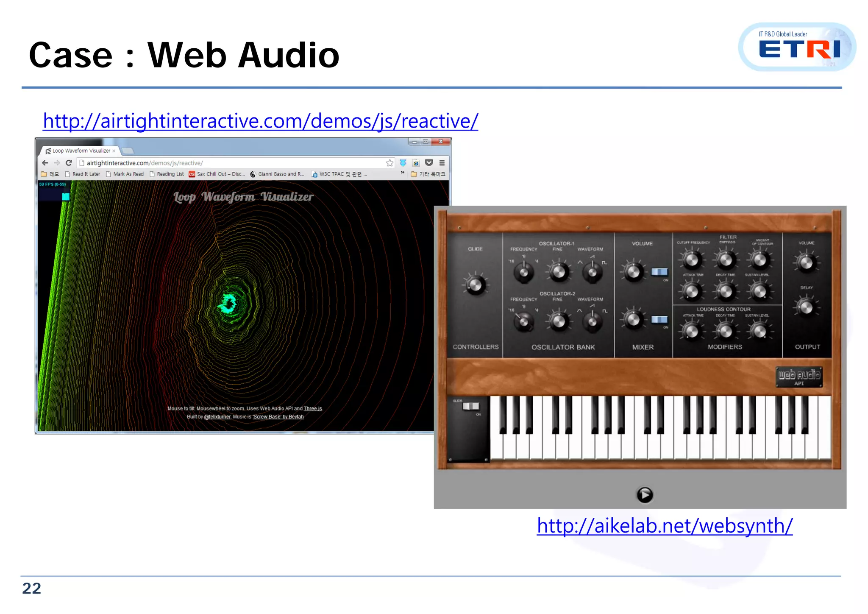Open the 'Screw Base' by Beytah link

278,416
